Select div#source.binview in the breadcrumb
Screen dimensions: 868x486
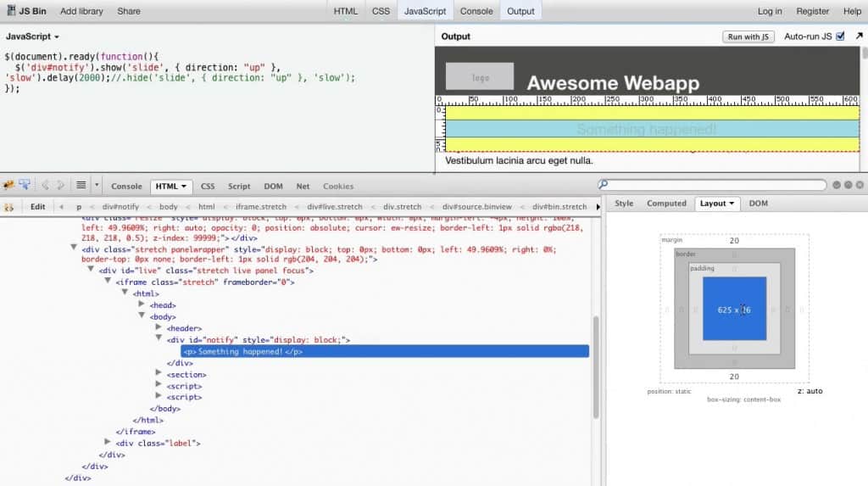(477, 207)
